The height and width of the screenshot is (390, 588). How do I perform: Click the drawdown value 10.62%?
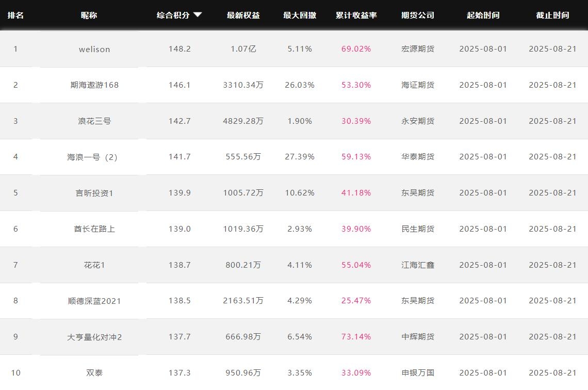pos(300,192)
